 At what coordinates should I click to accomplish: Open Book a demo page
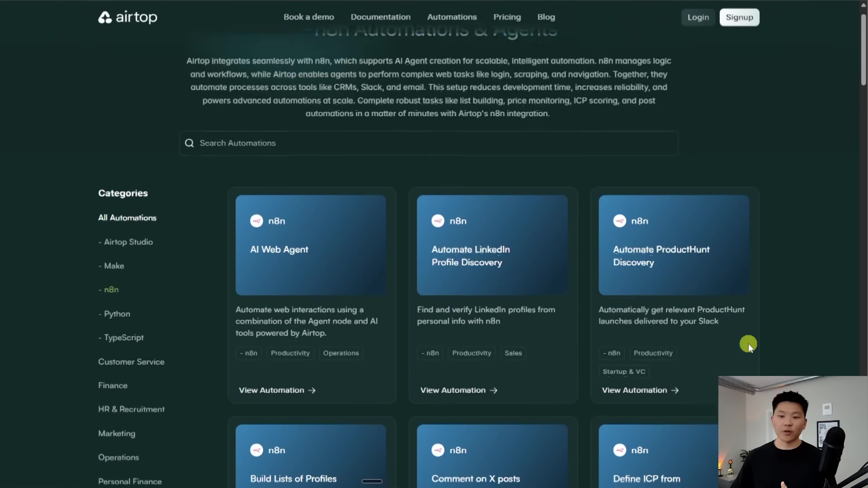pos(309,17)
